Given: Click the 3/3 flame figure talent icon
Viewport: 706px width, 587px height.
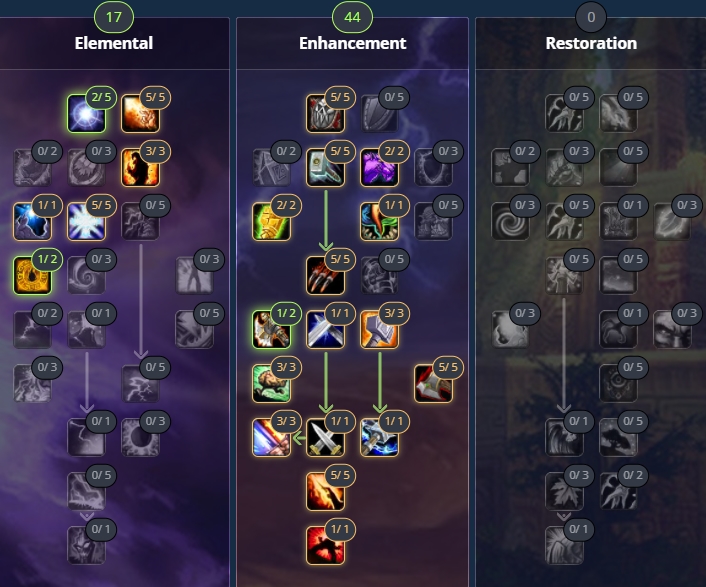Looking at the screenshot, I should pyautogui.click(x=140, y=167).
